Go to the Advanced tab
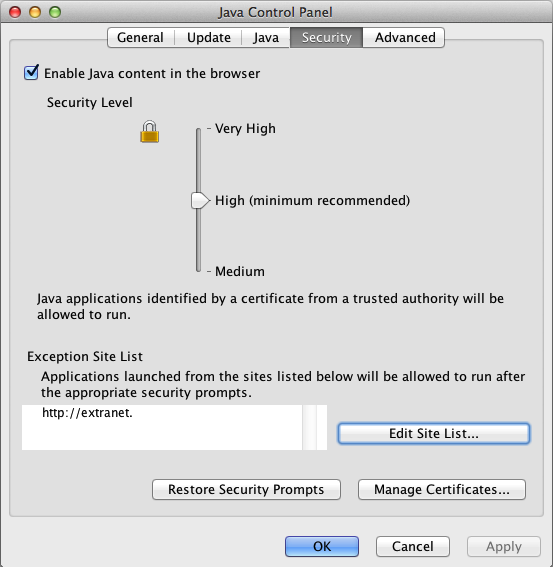 pos(404,38)
